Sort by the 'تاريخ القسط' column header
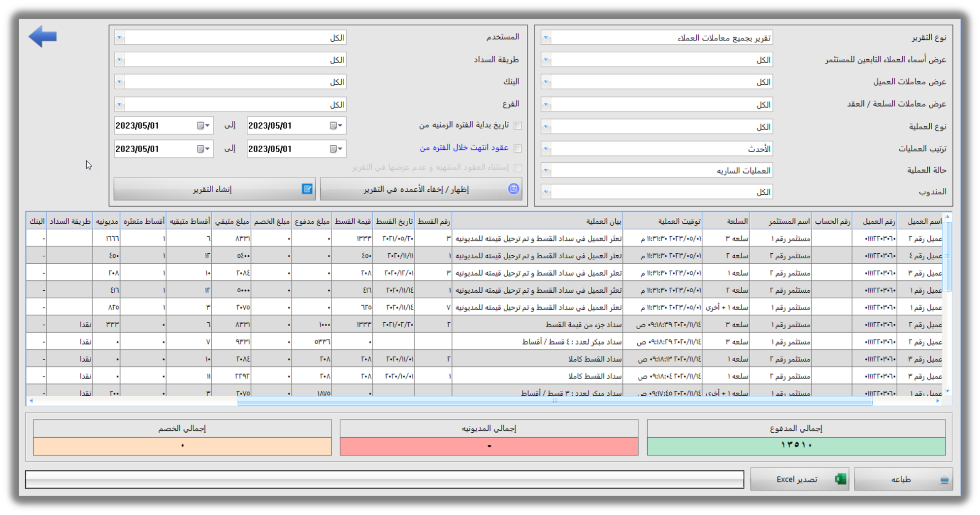980x515 pixels. click(394, 222)
